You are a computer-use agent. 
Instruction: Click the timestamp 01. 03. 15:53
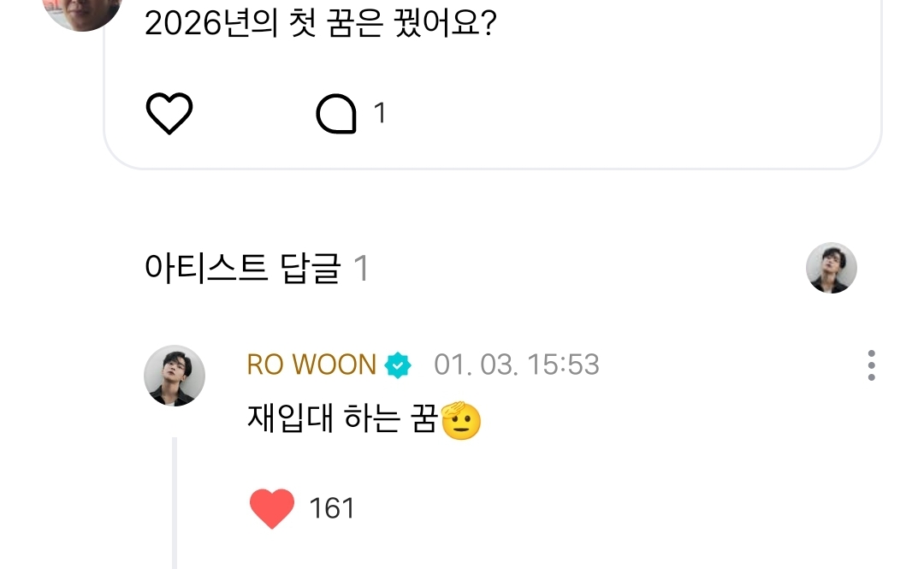517,365
